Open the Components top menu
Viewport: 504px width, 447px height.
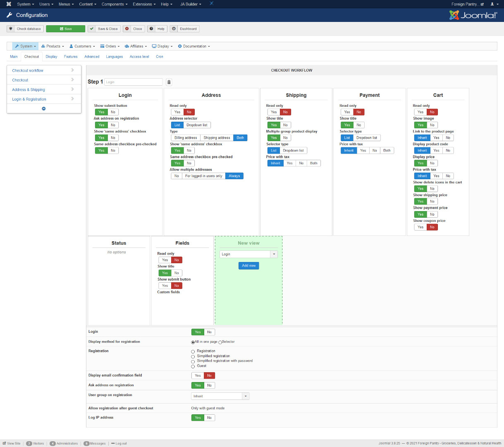(x=115, y=4)
